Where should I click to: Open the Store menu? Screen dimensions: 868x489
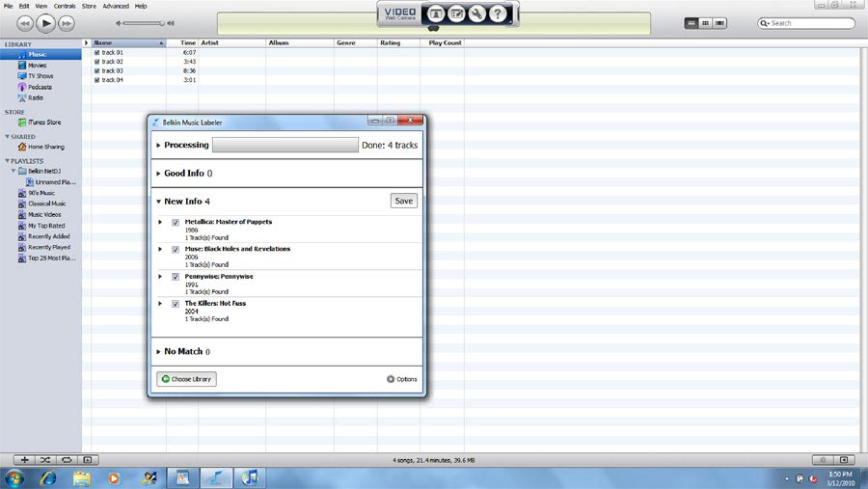[89, 6]
